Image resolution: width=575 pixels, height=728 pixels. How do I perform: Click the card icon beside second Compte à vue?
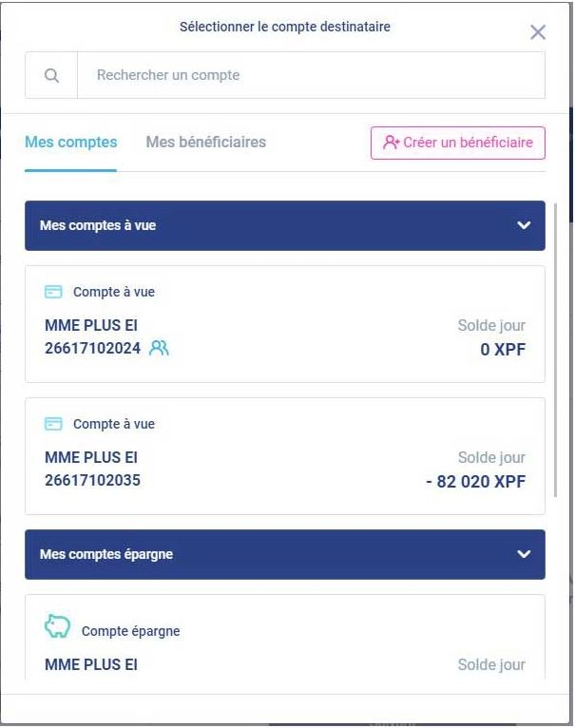(x=53, y=424)
